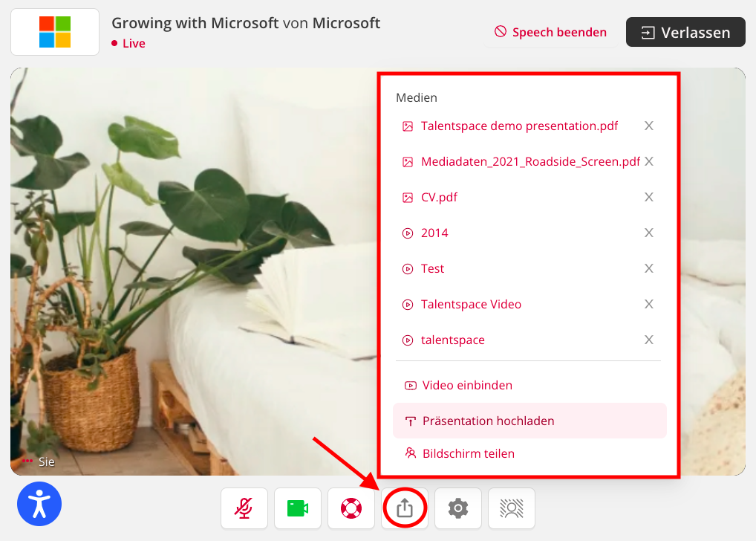Viewport: 756px width, 541px height.
Task: Remove Mediadaten_2021_Roadside_Screen.pdf from the media list
Action: pyautogui.click(x=649, y=161)
